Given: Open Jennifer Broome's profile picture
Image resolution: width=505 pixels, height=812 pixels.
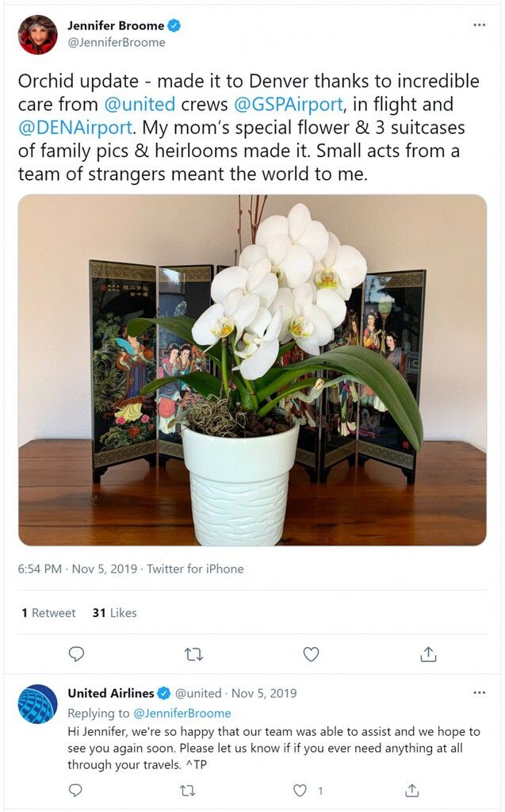Looking at the screenshot, I should coord(38,35).
